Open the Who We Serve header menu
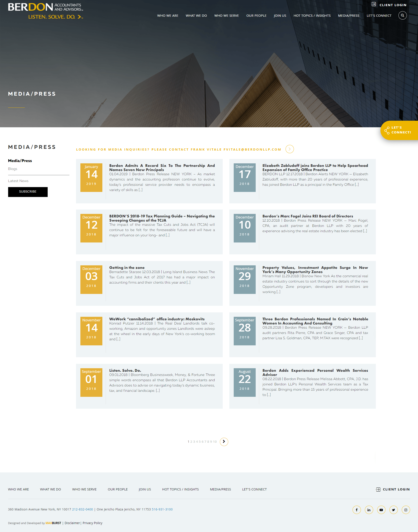This screenshot has width=418, height=532. click(x=227, y=16)
